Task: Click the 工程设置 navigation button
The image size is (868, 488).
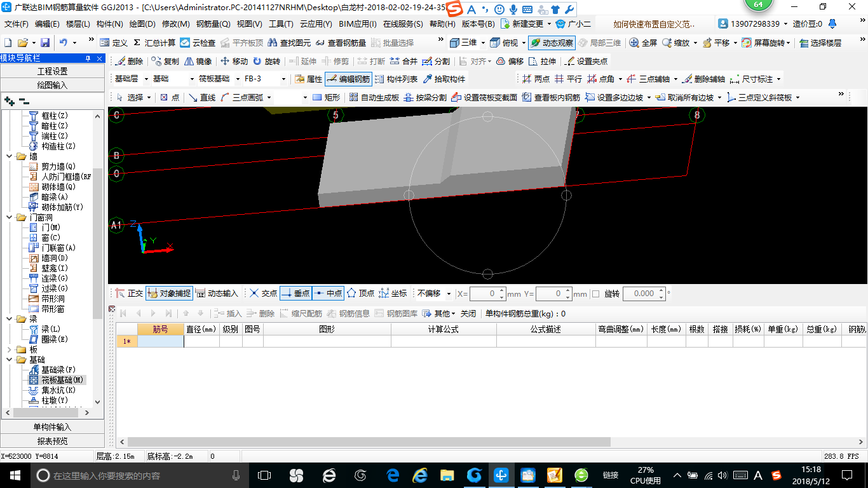Action: click(52, 71)
